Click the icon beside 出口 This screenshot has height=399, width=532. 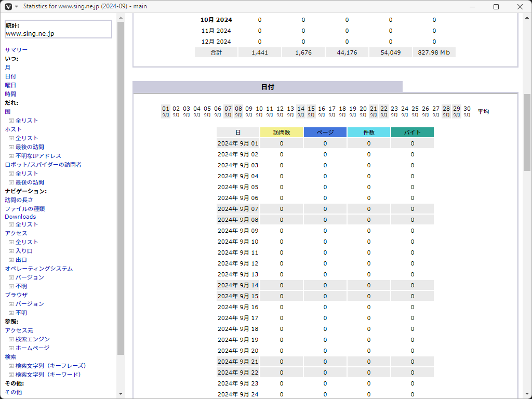point(11,260)
